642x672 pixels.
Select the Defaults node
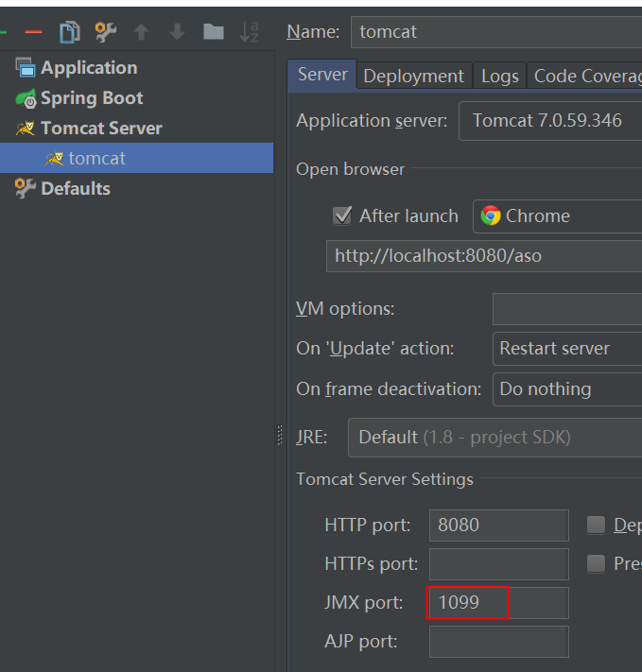click(76, 189)
